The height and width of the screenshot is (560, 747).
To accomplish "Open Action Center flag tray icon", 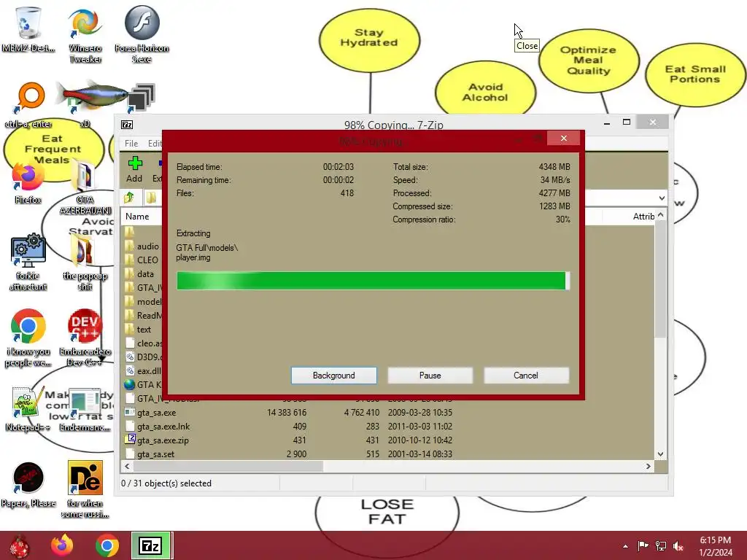I will coord(643,545).
